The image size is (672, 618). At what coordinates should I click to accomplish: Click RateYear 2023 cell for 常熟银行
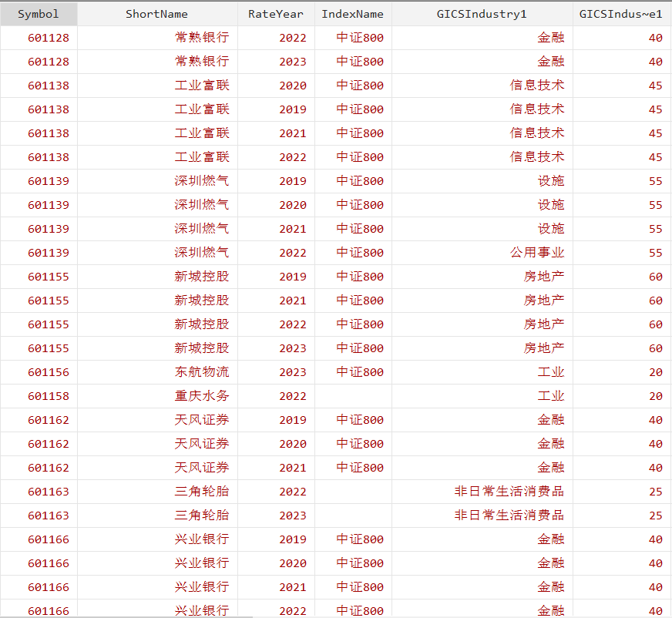[276, 62]
